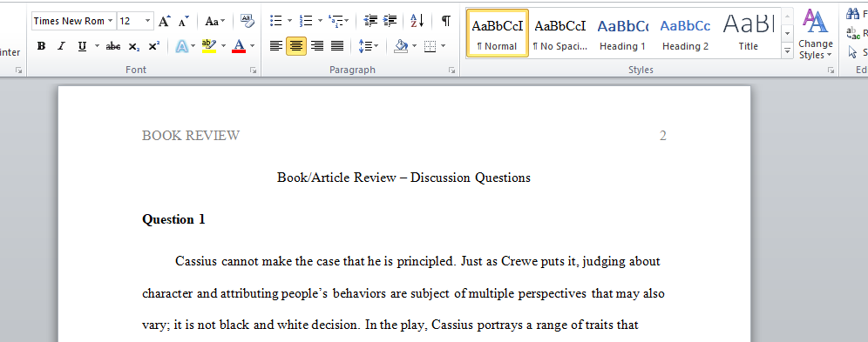
Task: Apply the Normal style
Action: (497, 33)
